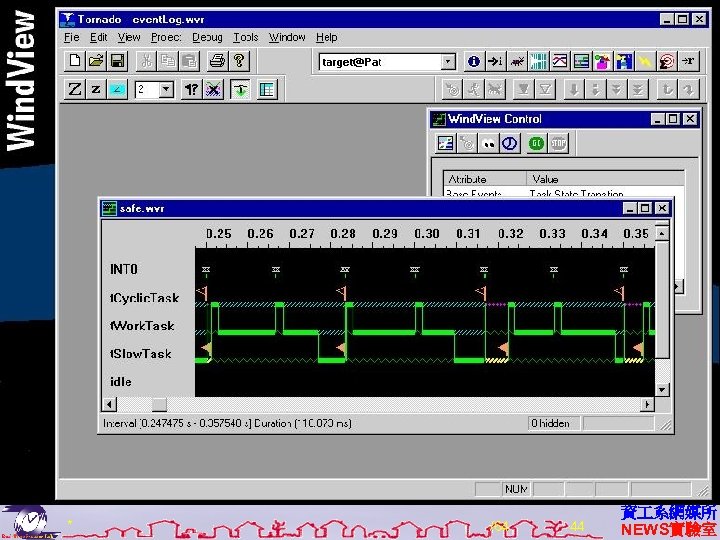
Task: Click the yellow lightning bolt icon
Action: point(646,61)
